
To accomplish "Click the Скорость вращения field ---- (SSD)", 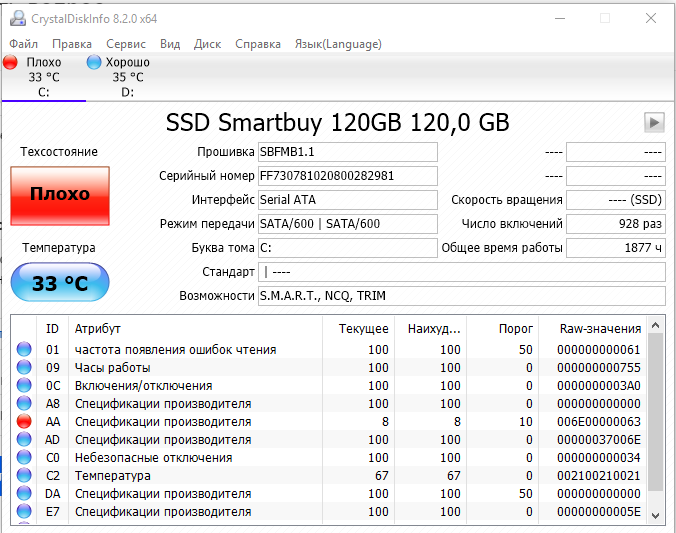I will [x=616, y=200].
